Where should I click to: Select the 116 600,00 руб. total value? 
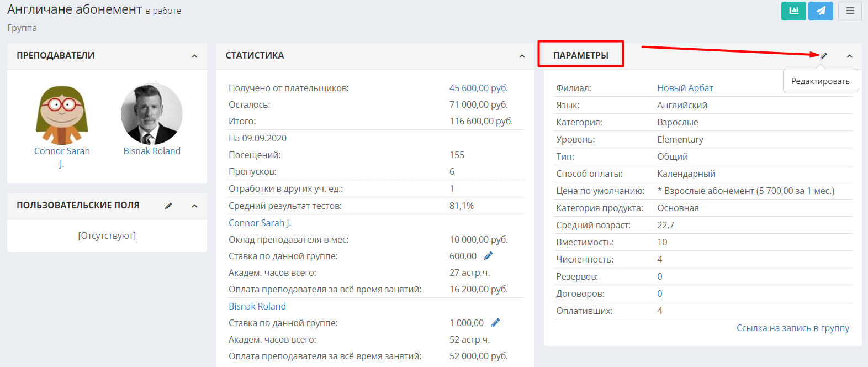click(481, 121)
